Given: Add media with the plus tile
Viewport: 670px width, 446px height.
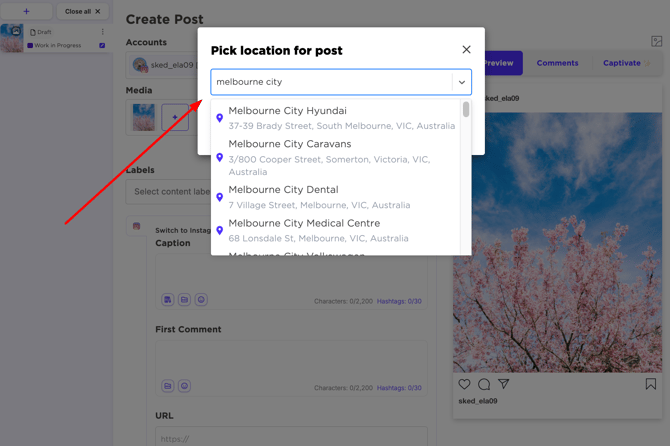Looking at the screenshot, I should coord(175,118).
